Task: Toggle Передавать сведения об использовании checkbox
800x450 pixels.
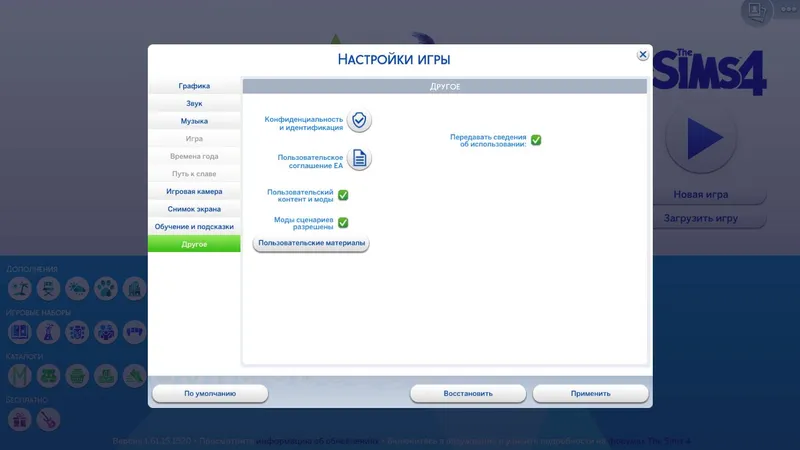Action: (536, 140)
